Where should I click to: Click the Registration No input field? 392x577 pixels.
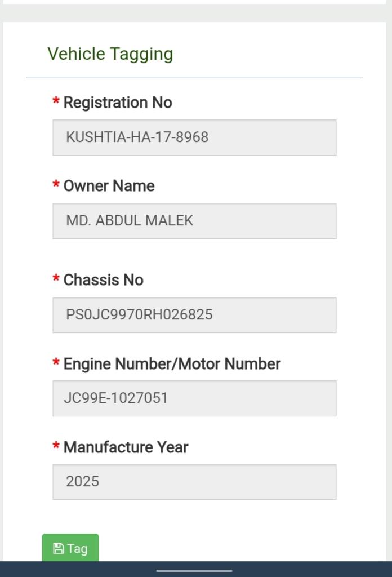pyautogui.click(x=194, y=137)
